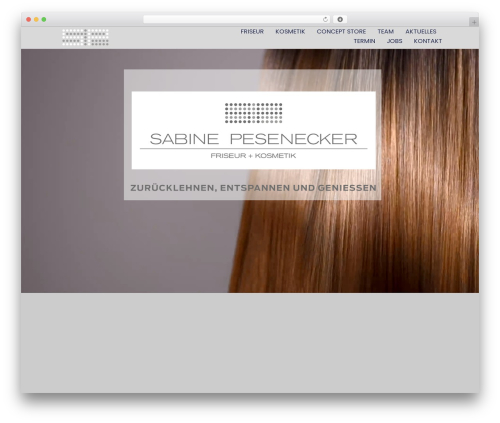Click the Sabine Pesenecker logo banner
Viewport: 500px width, 423px height.
(x=254, y=130)
